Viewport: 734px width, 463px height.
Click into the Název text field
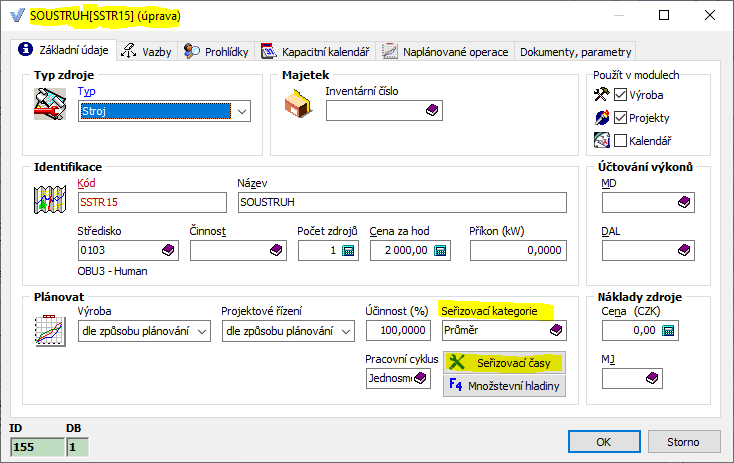[x=400, y=202]
